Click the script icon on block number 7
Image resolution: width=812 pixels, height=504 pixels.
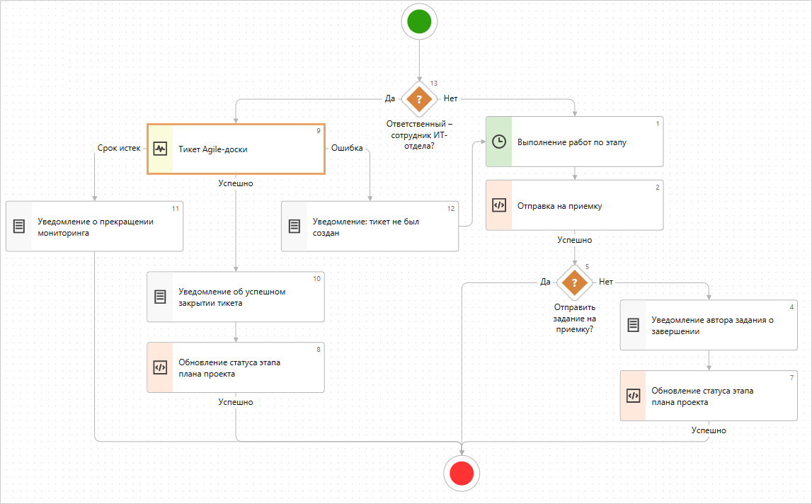pos(633,396)
